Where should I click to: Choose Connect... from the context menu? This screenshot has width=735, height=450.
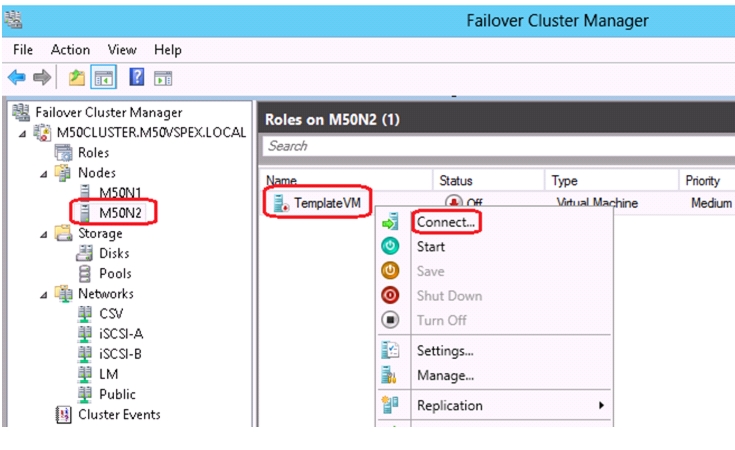pos(446,222)
